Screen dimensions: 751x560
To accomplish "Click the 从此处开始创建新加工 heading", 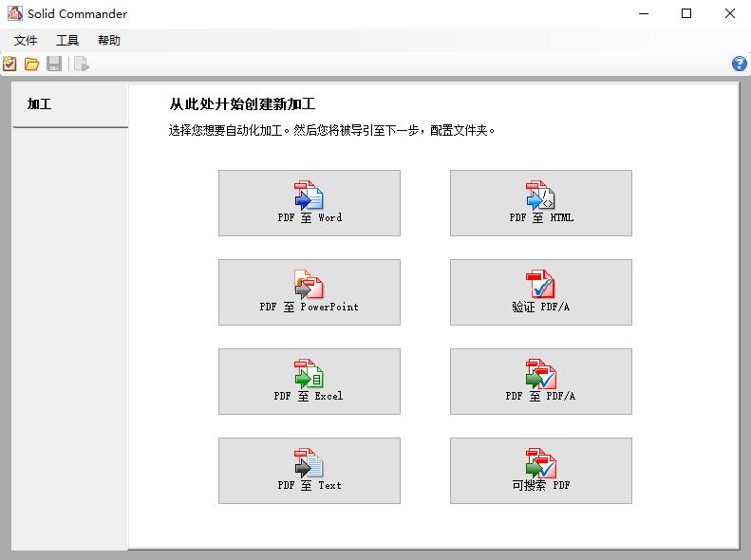I will (x=242, y=104).
